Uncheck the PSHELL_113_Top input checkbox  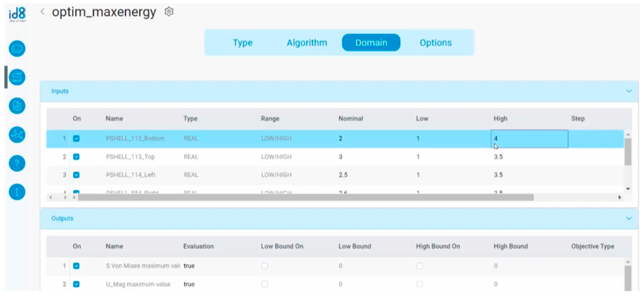click(x=76, y=157)
